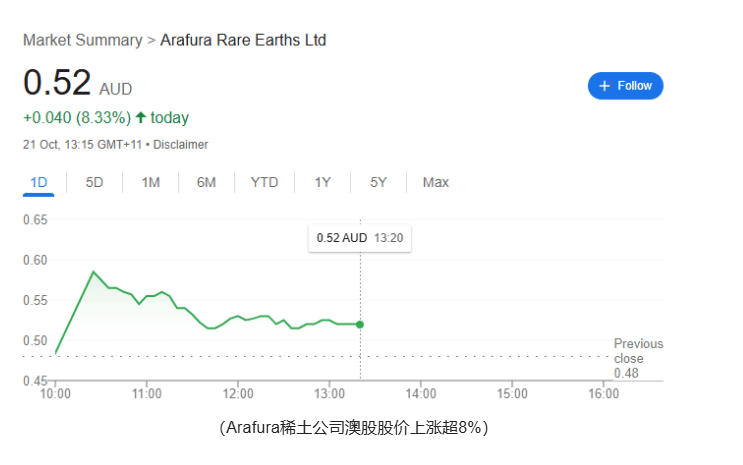Click the green chart data point marker
743x465 pixels.
point(360,324)
